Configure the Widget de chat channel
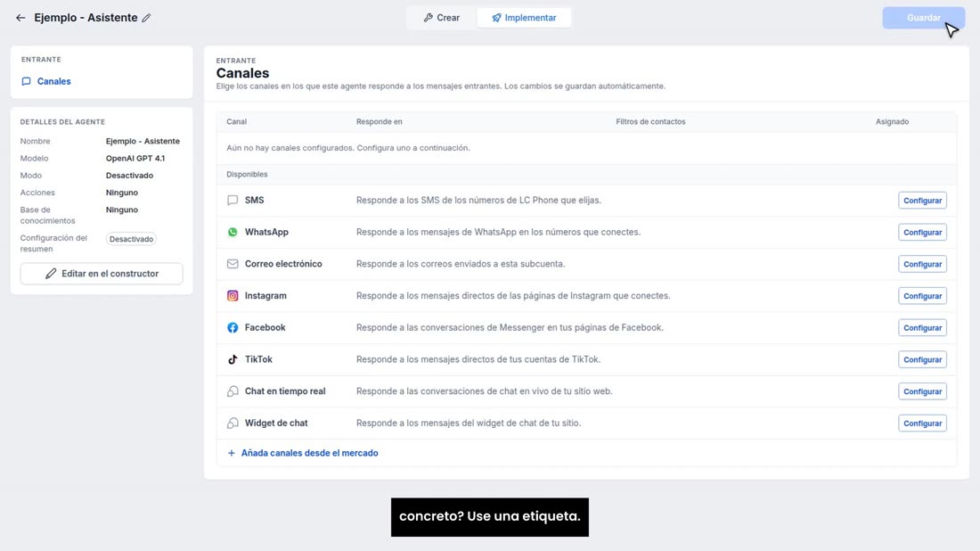980x551 pixels. coord(922,424)
